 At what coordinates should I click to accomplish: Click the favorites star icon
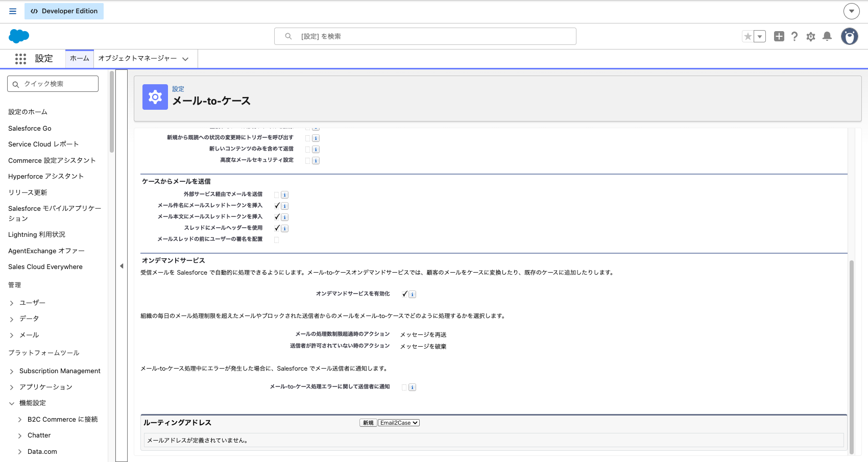coord(748,36)
